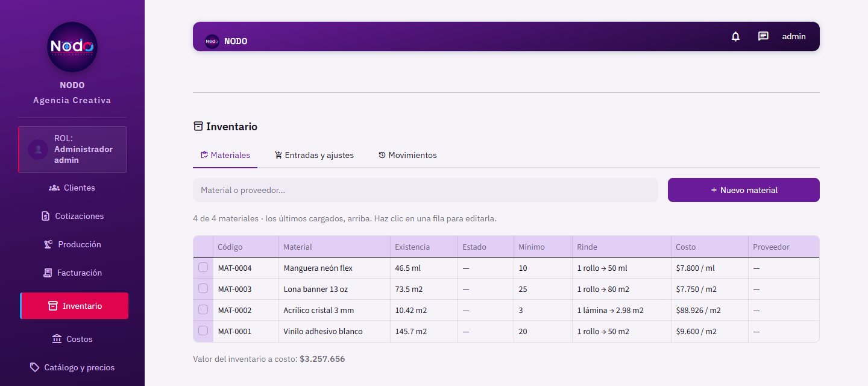Click the Catálogo y precios tag icon
The width and height of the screenshot is (868, 386).
coord(35,367)
